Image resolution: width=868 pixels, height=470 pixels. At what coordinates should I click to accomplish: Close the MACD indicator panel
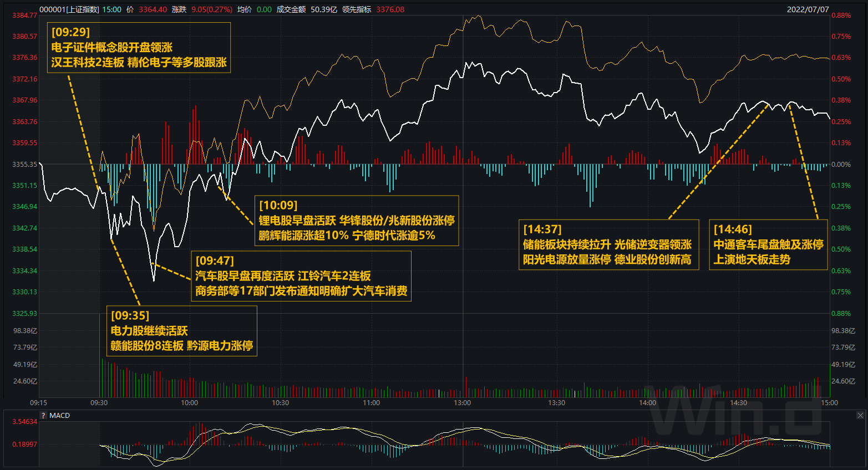point(860,415)
